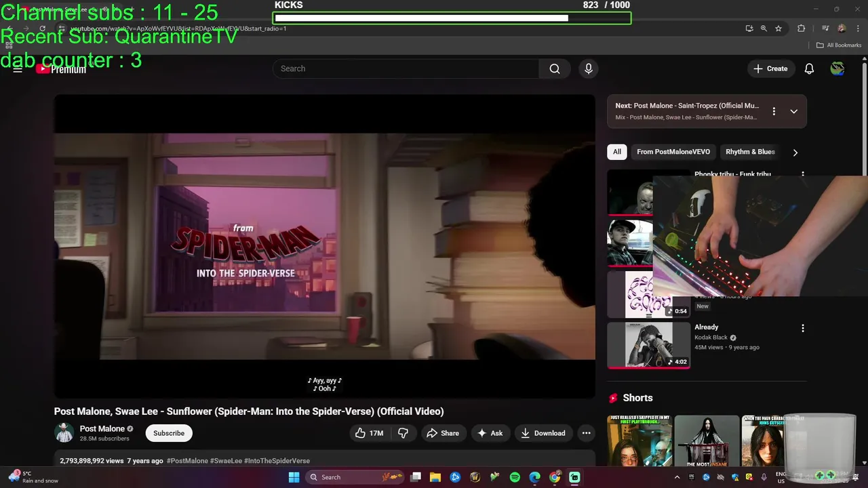868x488 pixels.
Task: Start voice search with microphone icon
Action: [x=589, y=68]
